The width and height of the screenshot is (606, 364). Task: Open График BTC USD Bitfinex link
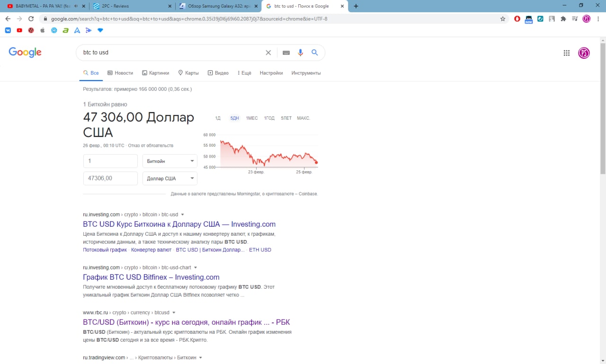[151, 277]
